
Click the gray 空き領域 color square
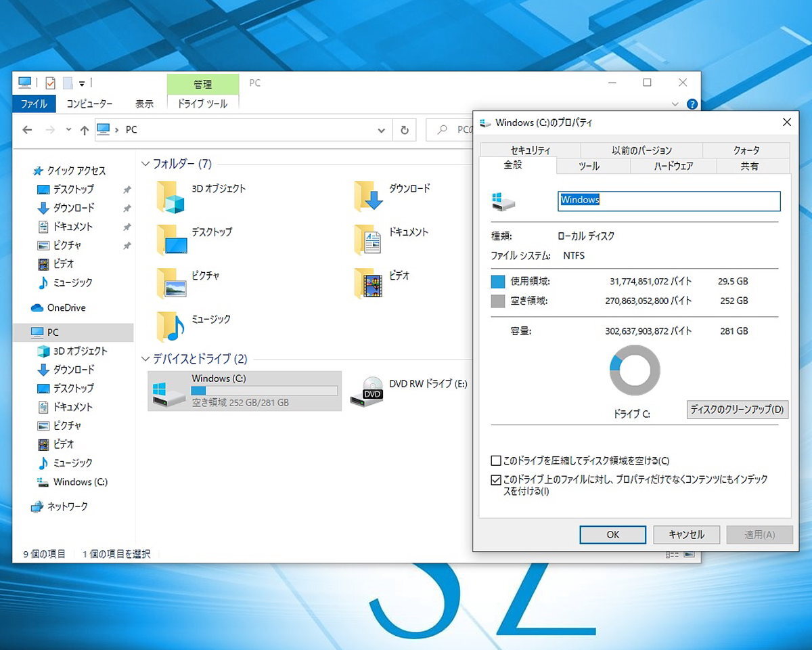coord(498,301)
